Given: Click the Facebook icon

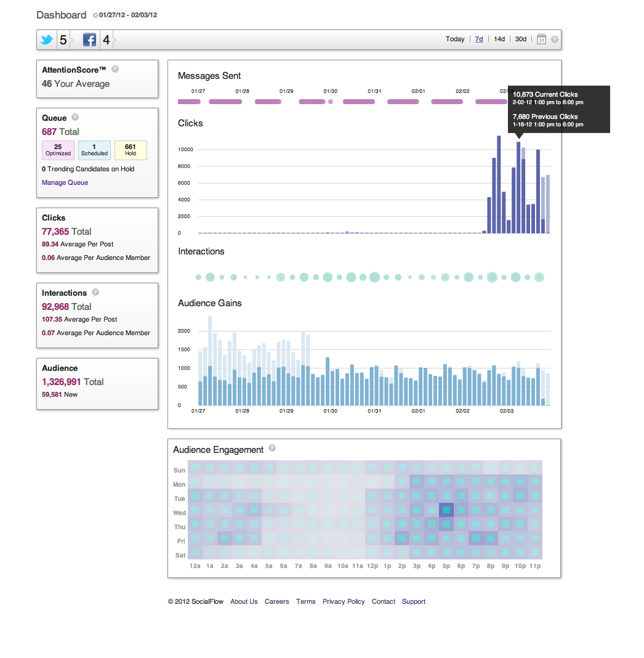Looking at the screenshot, I should click(90, 40).
